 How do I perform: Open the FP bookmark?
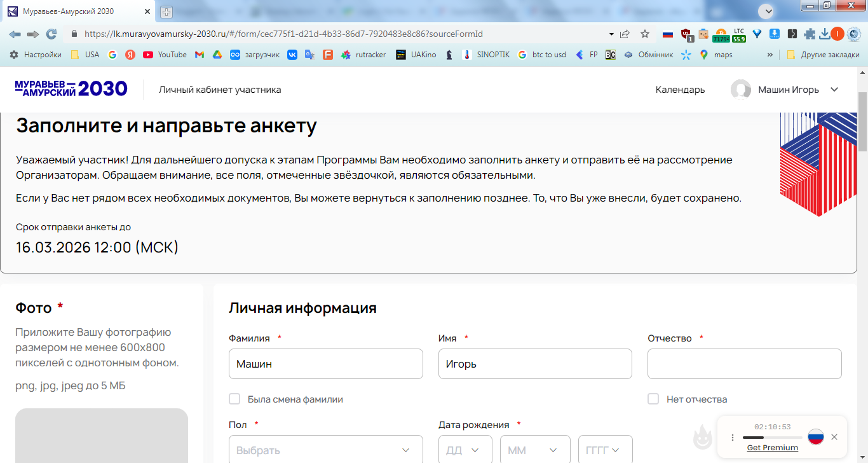(x=587, y=55)
